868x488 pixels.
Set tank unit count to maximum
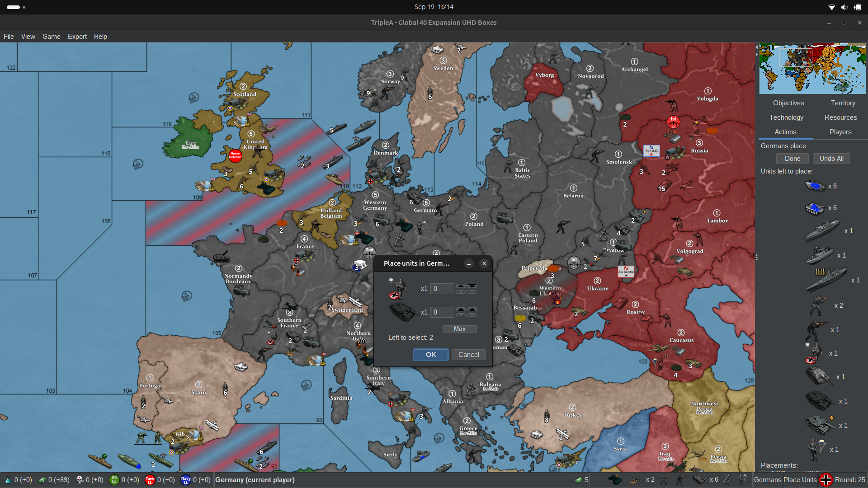[x=472, y=310]
